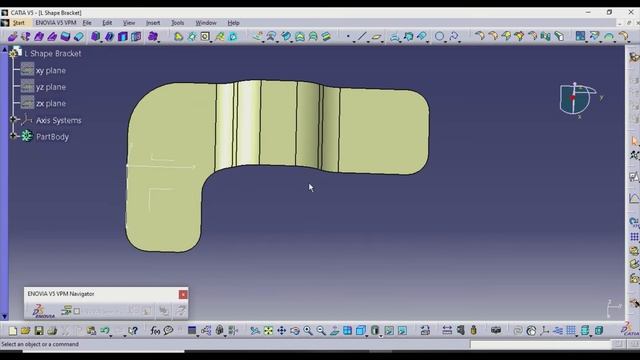640x360 pixels.
Task: Undo the last action
Action: click(104, 331)
